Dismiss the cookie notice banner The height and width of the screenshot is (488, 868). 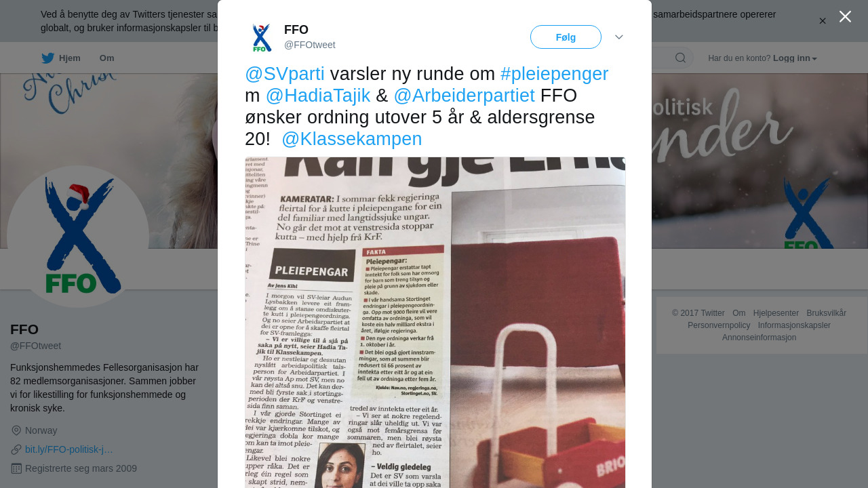point(823,21)
